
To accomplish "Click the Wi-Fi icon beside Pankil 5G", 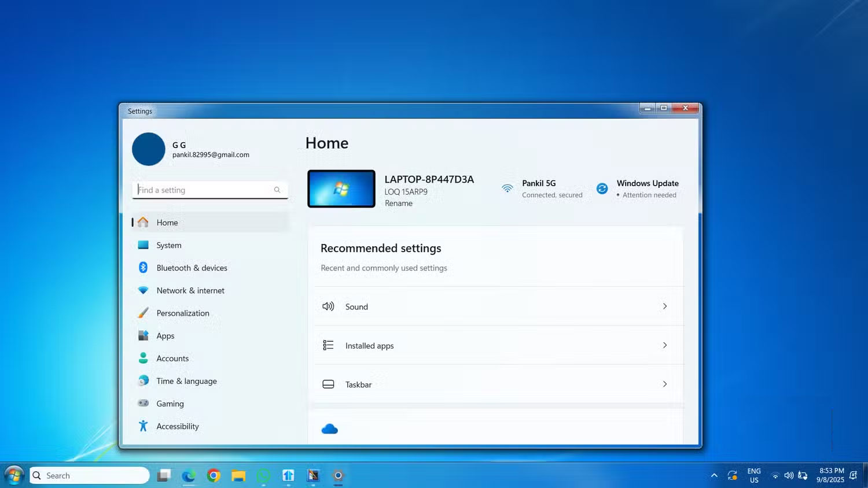I will (507, 188).
